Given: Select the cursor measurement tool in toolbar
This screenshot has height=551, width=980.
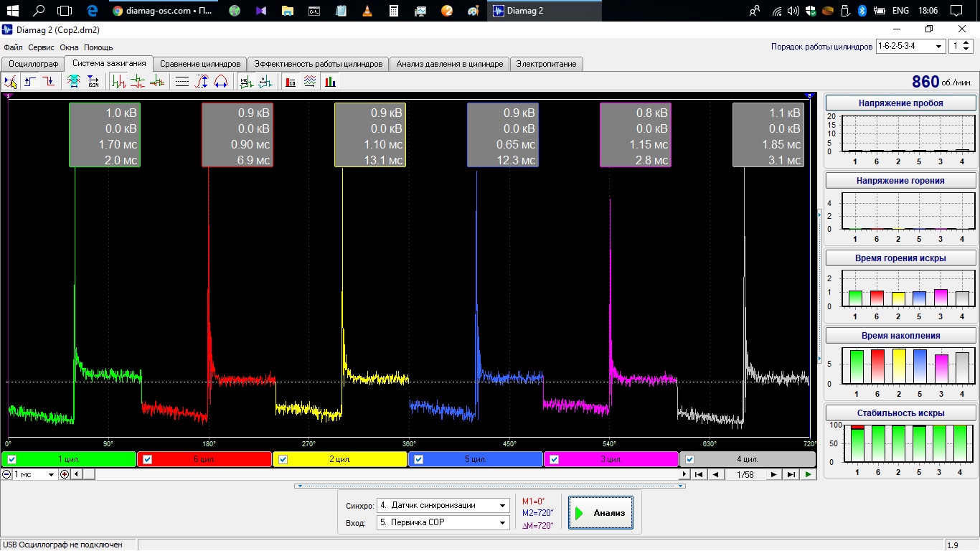Looking at the screenshot, I should pyautogui.click(x=11, y=81).
